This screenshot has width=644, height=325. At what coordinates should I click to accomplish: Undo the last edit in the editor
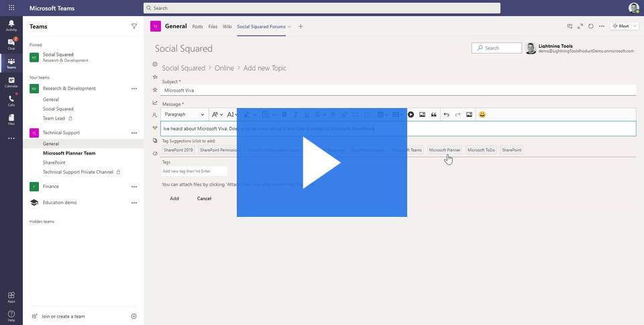(x=447, y=115)
